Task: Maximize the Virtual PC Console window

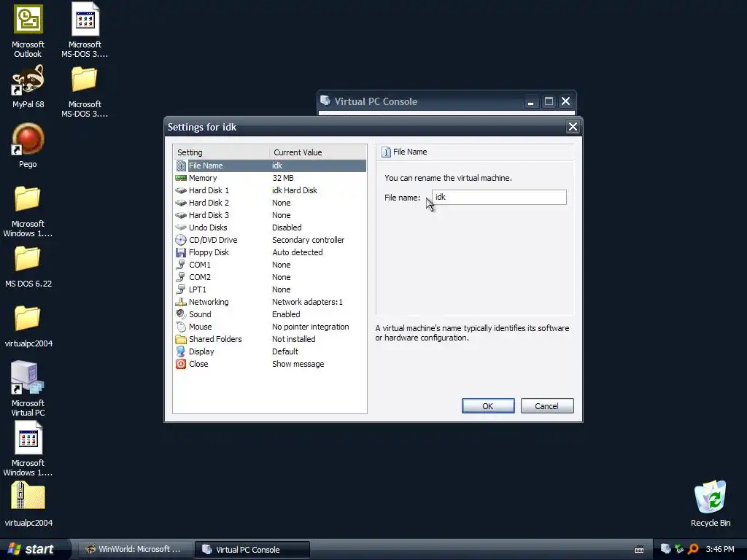Action: [549, 101]
